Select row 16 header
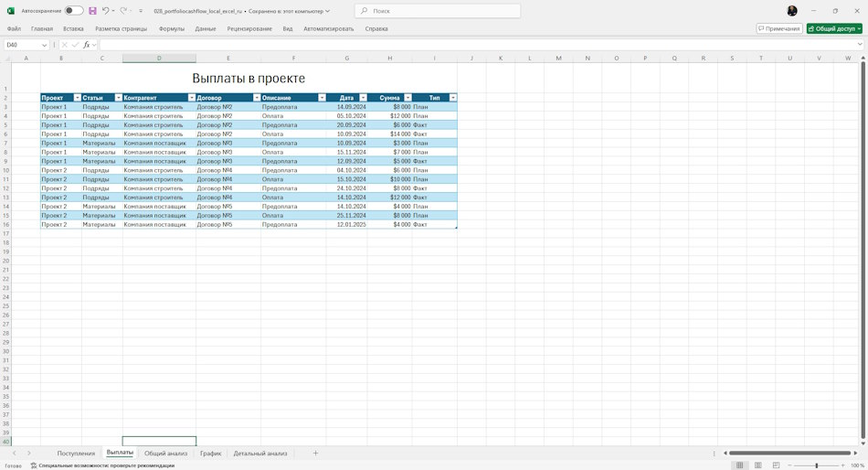Viewport: 868px width, 470px height. pyautogui.click(x=5, y=224)
